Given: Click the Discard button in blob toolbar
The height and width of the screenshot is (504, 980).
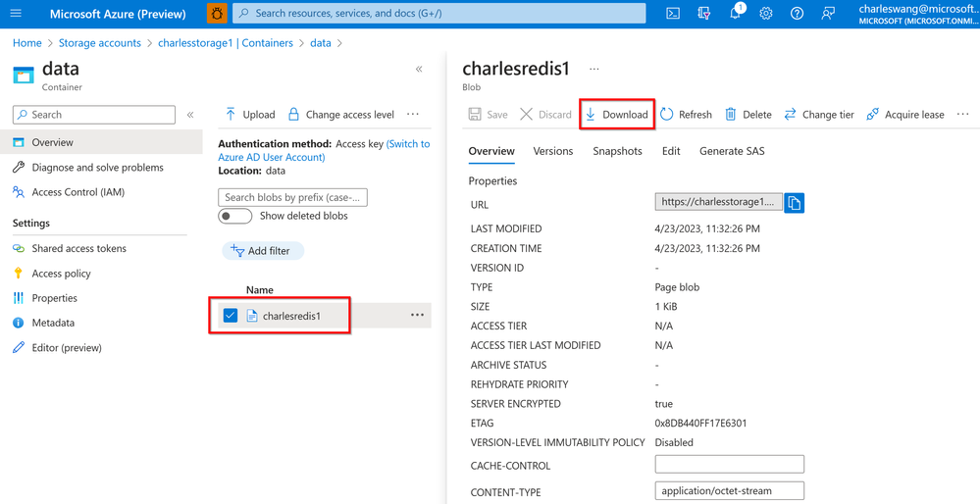Looking at the screenshot, I should (x=545, y=115).
